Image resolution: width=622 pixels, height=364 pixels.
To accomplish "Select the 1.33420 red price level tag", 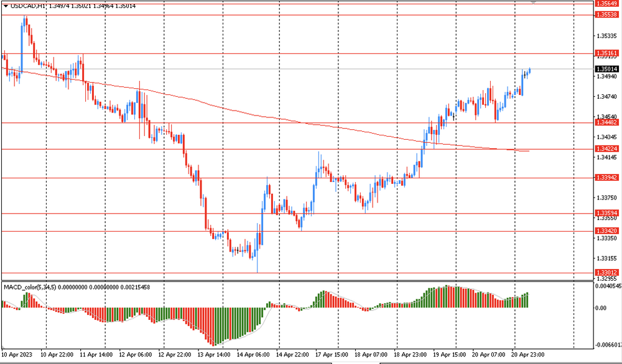I will coord(606,230).
